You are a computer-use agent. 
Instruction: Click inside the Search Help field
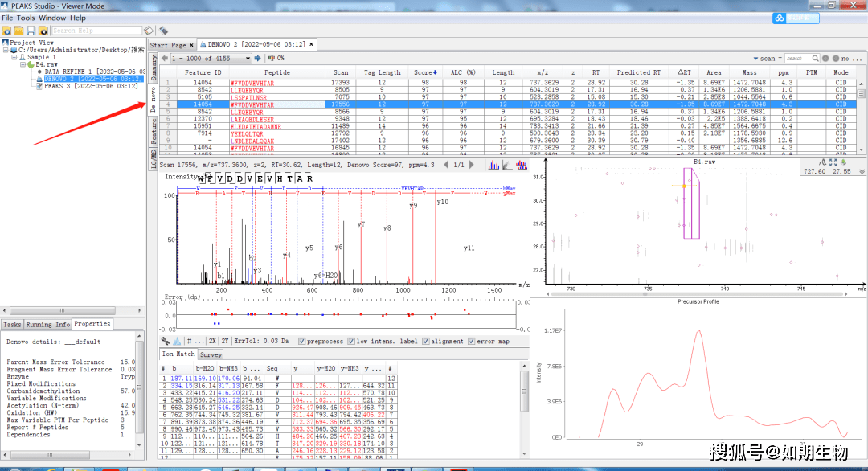95,31
